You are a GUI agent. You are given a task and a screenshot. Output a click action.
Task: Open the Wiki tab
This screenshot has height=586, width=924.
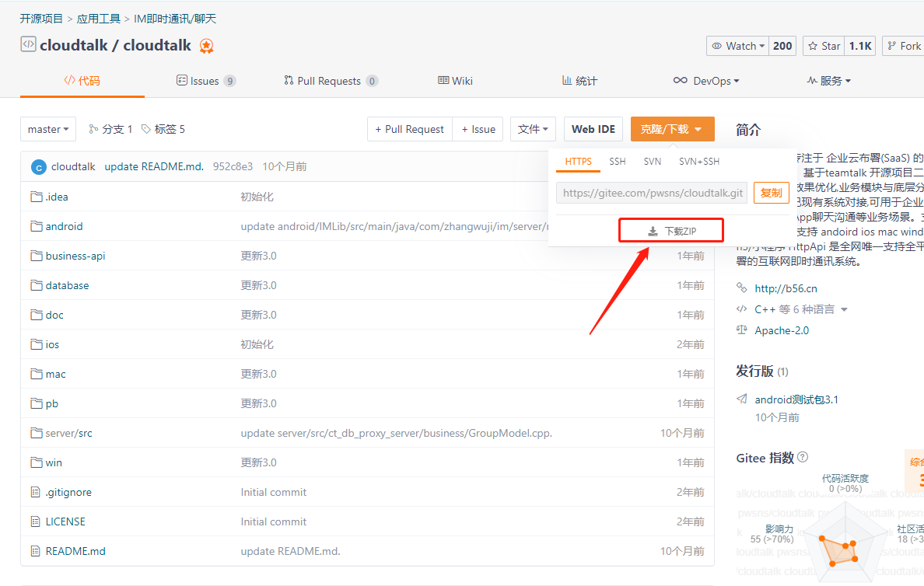(x=455, y=81)
